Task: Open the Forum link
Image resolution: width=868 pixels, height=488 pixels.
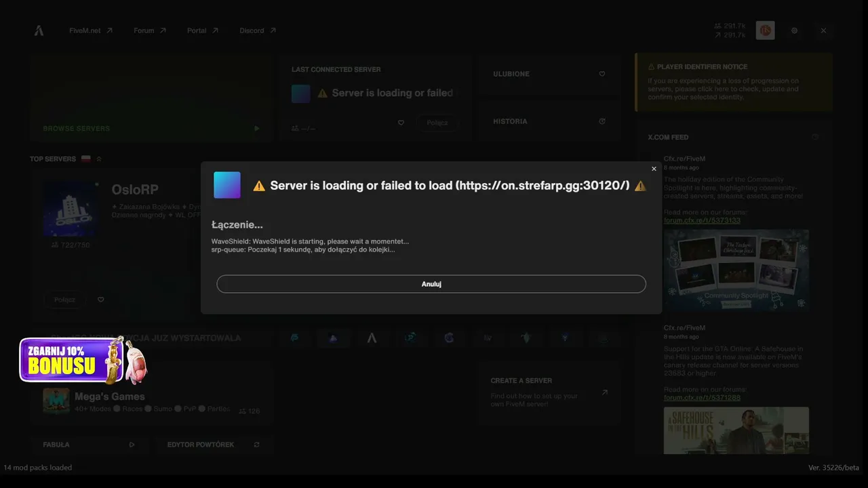Action: tap(150, 30)
